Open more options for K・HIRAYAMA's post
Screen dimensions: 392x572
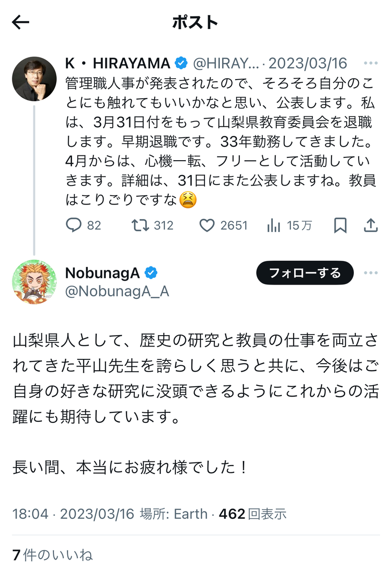click(x=371, y=63)
